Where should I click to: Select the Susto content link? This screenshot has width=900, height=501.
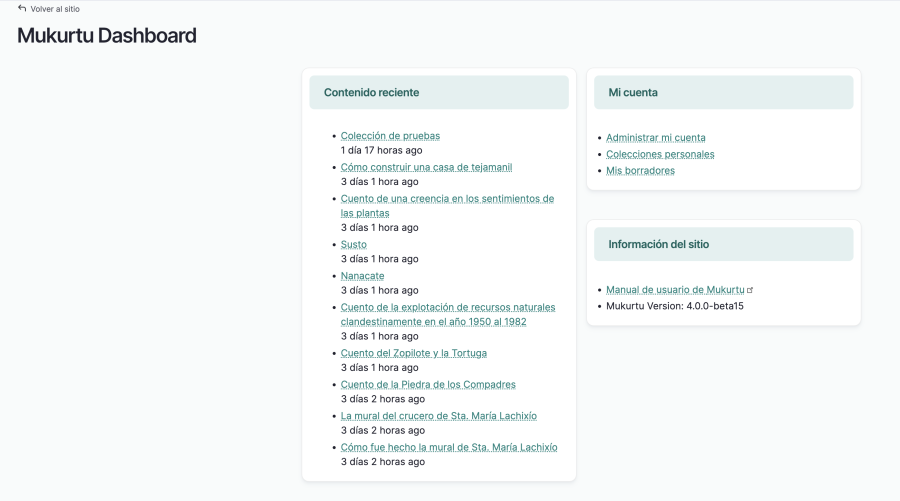[354, 244]
